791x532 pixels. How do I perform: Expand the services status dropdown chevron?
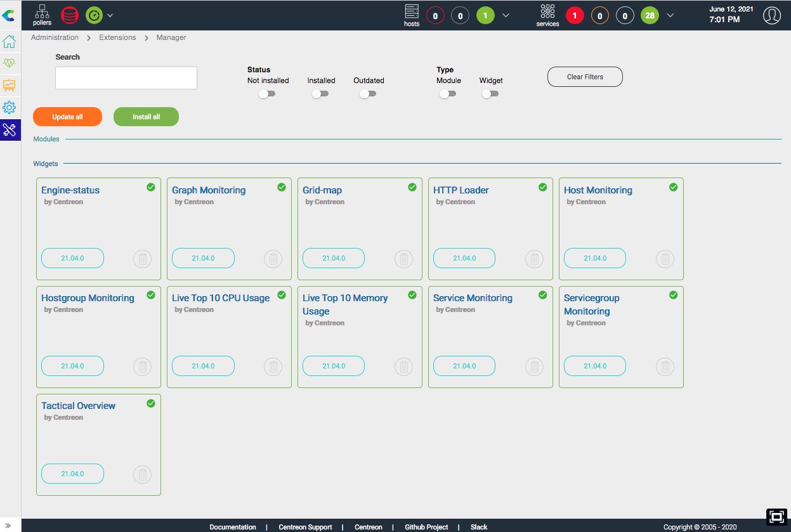(670, 15)
